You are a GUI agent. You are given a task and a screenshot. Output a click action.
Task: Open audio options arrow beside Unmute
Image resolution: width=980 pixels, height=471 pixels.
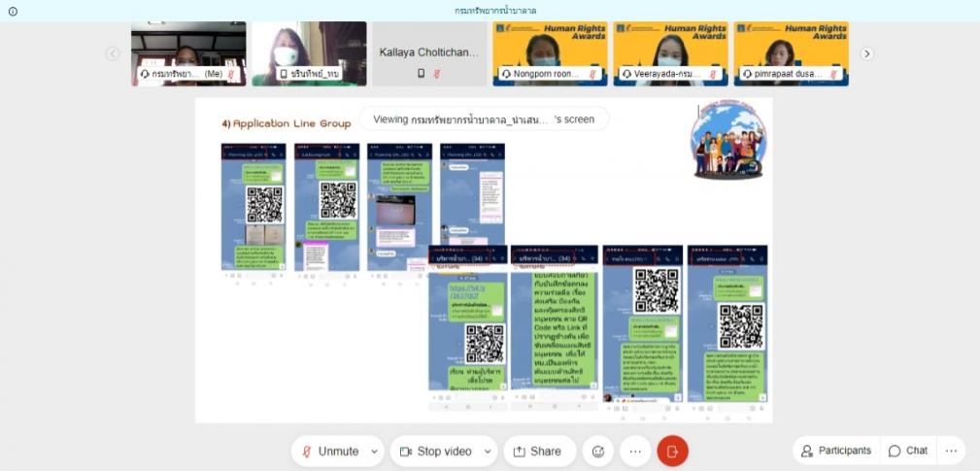pos(374,451)
